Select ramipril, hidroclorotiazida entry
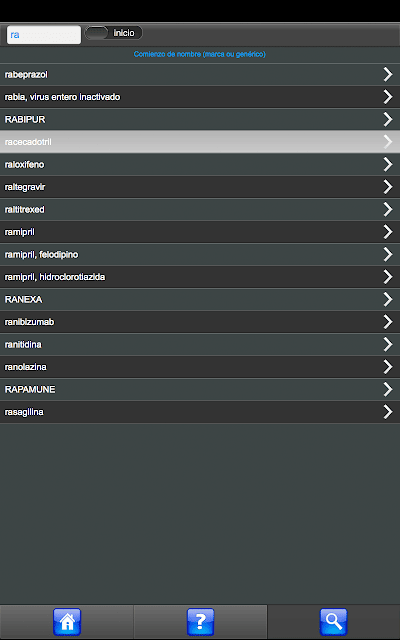 (x=200, y=277)
